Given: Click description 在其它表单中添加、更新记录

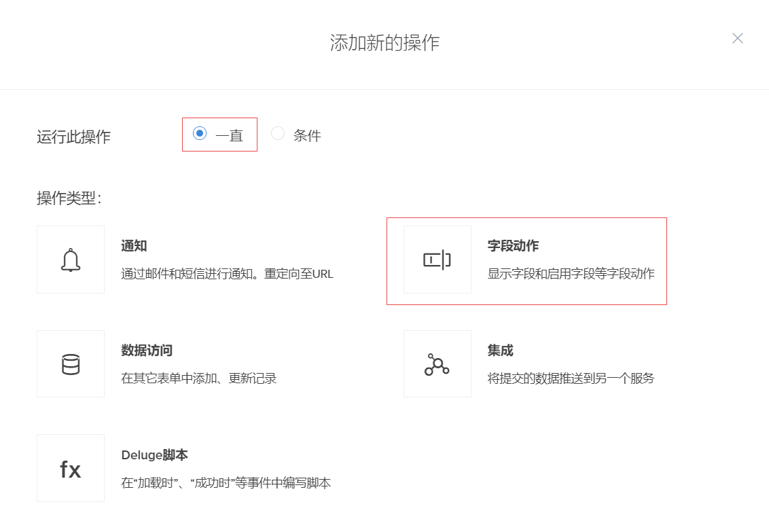Looking at the screenshot, I should (x=199, y=378).
